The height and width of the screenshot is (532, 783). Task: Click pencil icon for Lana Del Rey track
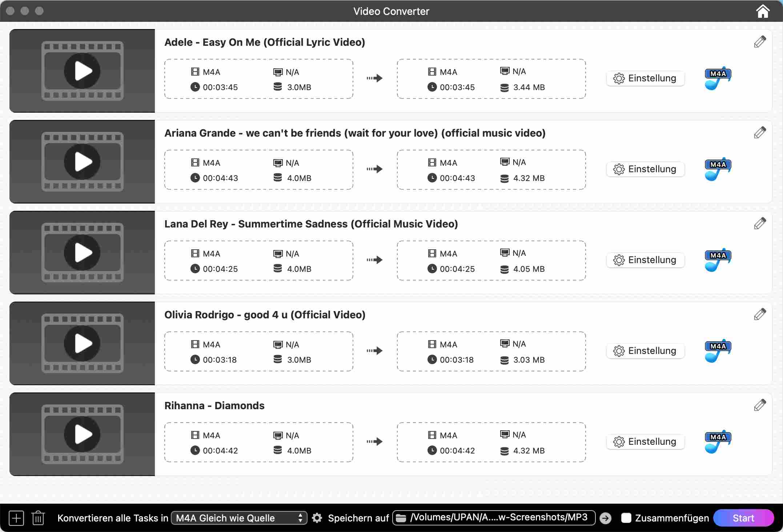pos(760,223)
